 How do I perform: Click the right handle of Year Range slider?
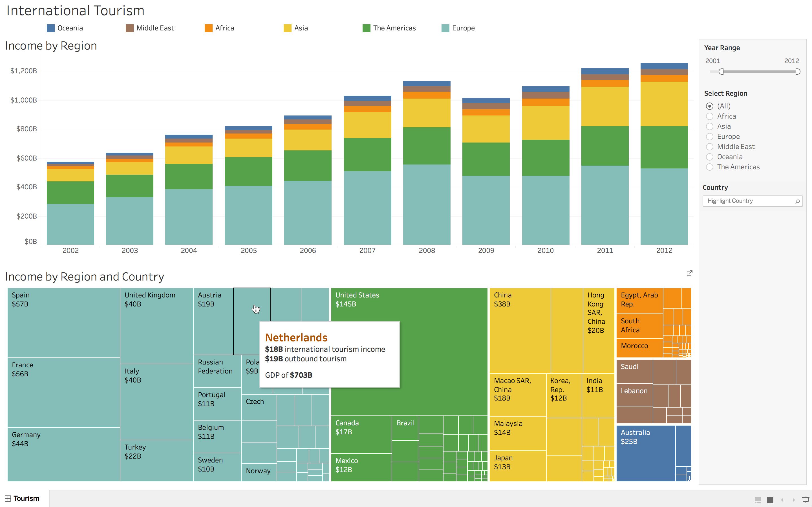[x=798, y=72]
